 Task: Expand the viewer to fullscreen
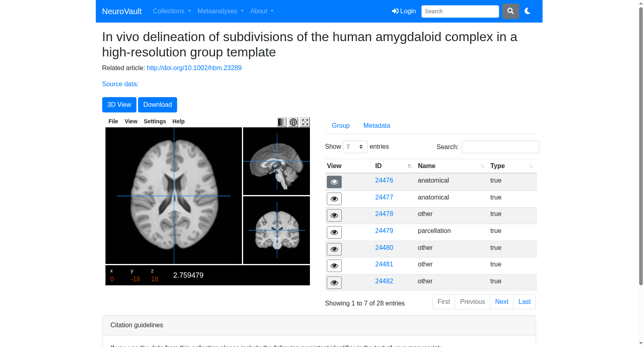(305, 122)
